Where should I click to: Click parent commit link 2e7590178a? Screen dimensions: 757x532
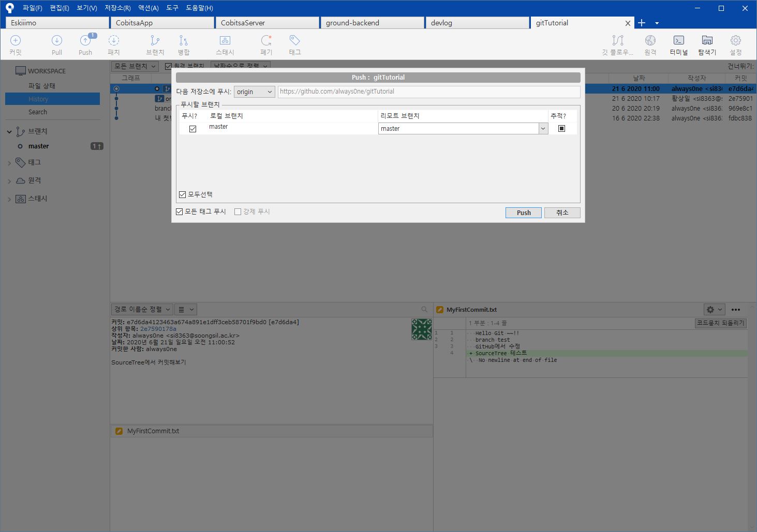(x=158, y=329)
